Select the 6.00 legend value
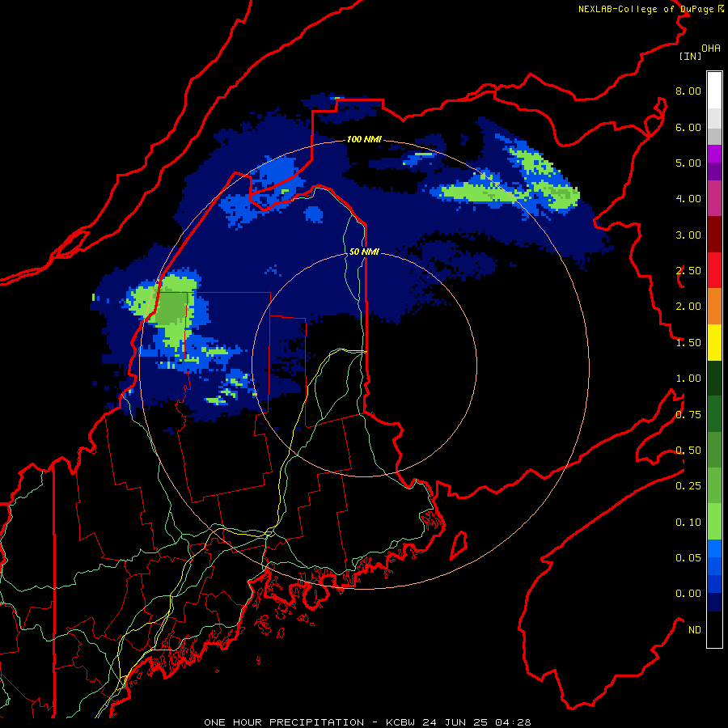 (x=688, y=127)
